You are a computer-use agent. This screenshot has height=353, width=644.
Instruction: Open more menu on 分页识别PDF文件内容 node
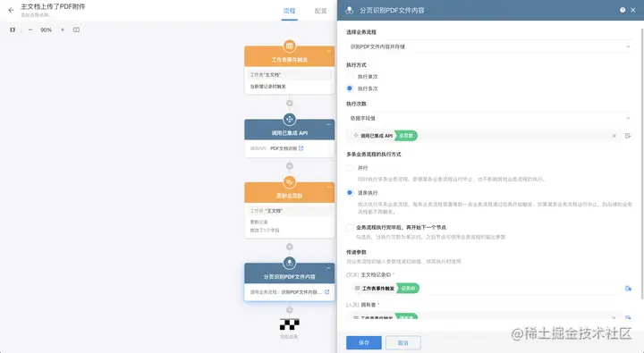(328, 268)
